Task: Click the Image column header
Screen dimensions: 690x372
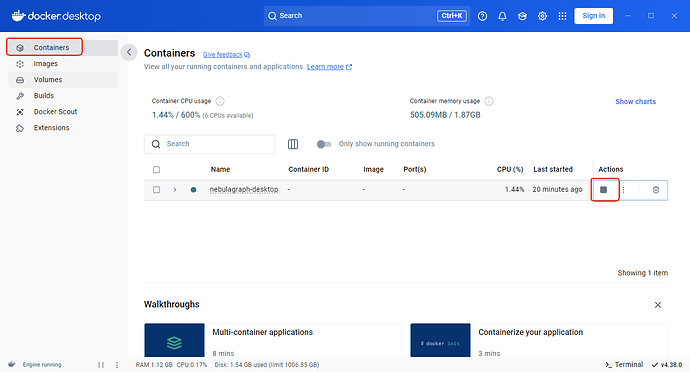Action: coord(373,169)
